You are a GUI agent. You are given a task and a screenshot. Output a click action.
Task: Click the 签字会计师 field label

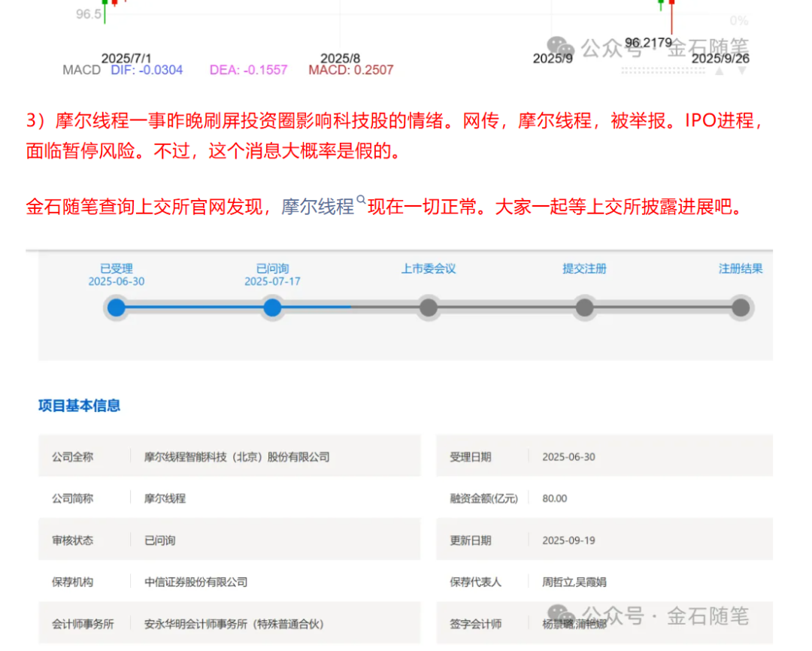pos(475,624)
